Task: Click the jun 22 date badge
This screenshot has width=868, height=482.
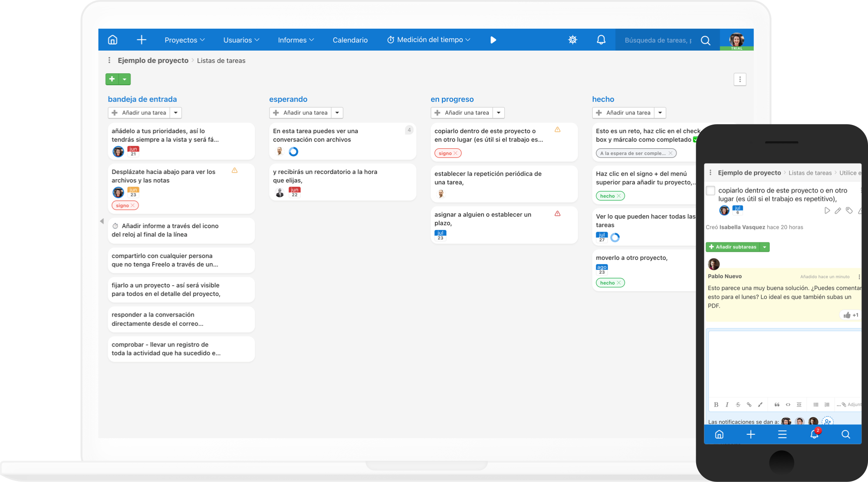Action: 295,192
